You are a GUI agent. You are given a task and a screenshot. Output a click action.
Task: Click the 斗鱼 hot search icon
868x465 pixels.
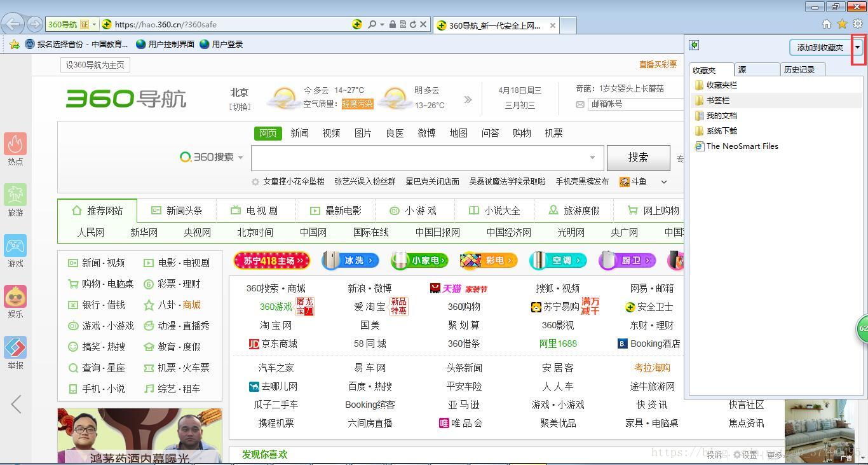(625, 182)
